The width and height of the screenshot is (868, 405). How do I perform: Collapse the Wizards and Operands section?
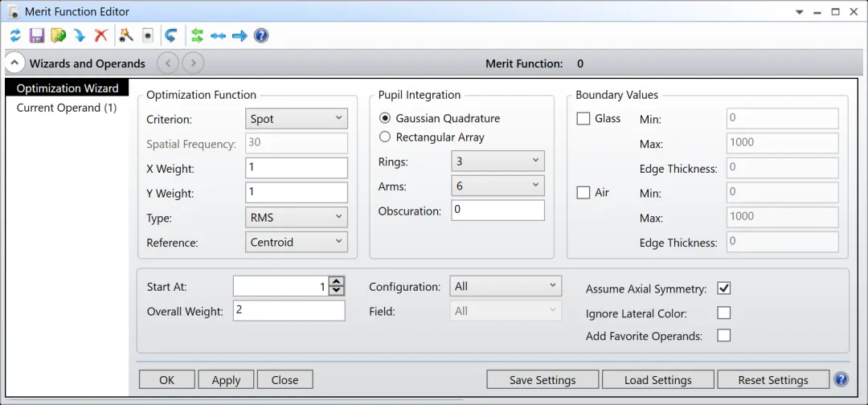click(15, 63)
